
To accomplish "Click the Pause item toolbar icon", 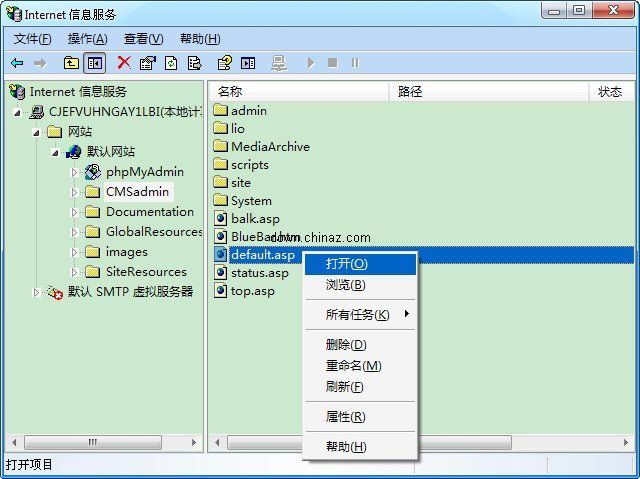I will point(356,63).
